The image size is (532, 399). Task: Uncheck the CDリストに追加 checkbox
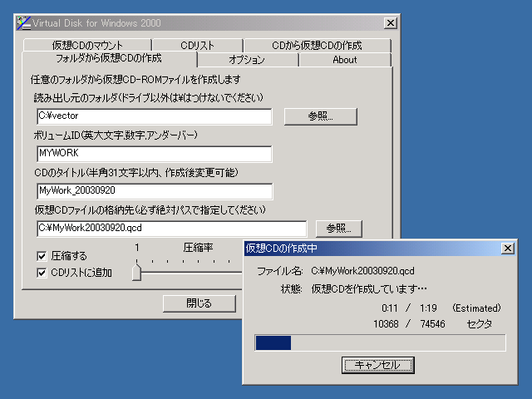(42, 272)
